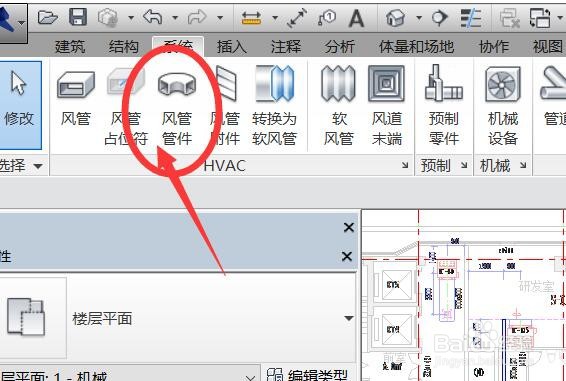Select the Aligned Dimension tool
Viewport: 566px width, 381px height.
297,17
